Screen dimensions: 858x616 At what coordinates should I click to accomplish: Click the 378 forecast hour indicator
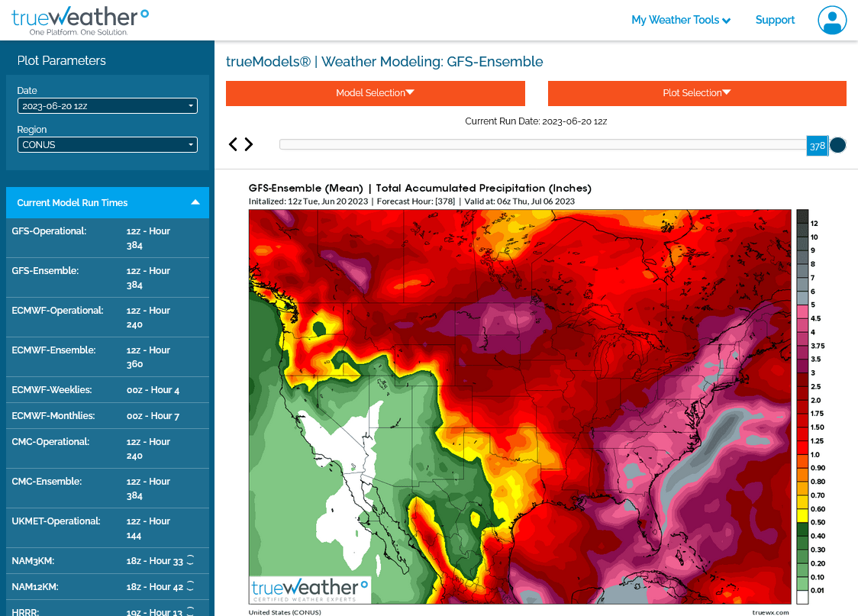tap(818, 146)
